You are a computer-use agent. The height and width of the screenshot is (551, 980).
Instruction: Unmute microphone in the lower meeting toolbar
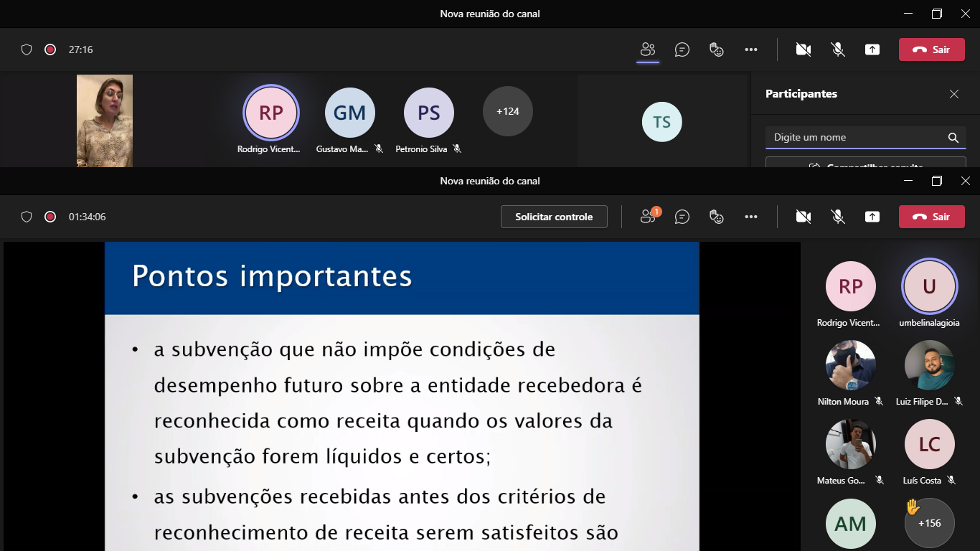837,217
